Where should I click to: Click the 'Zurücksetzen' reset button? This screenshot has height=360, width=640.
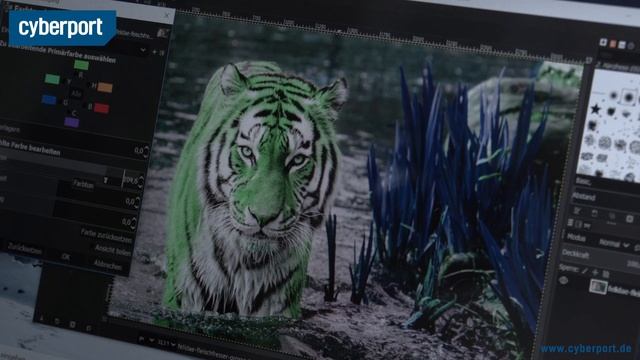tap(25, 249)
